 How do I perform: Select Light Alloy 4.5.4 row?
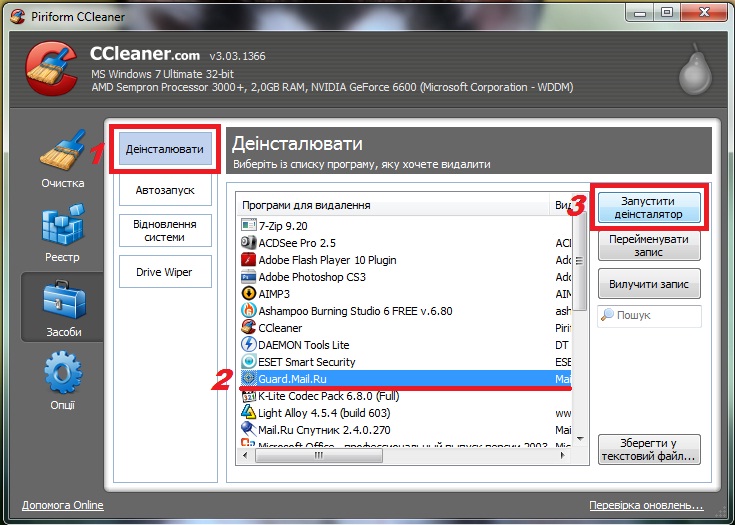click(x=405, y=412)
